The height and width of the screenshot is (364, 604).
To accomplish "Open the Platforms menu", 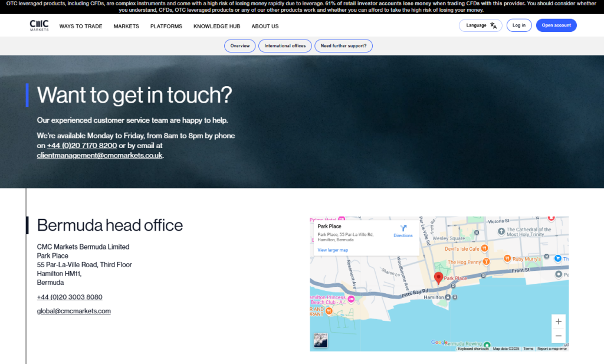I will [x=166, y=27].
